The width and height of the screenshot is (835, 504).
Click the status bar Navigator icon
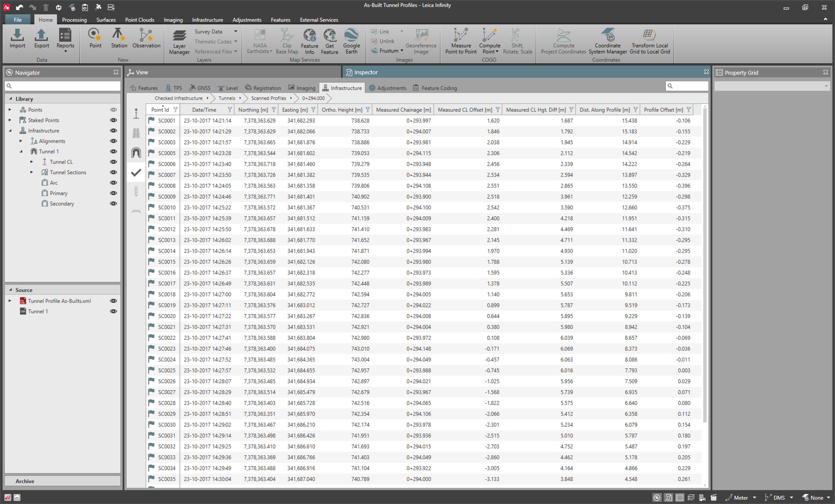[x=657, y=497]
